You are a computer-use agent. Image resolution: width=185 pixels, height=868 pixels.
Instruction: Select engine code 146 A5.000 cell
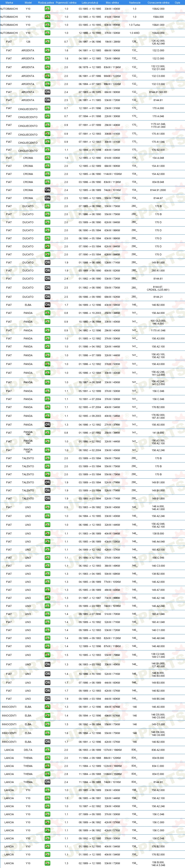pos(158,707)
